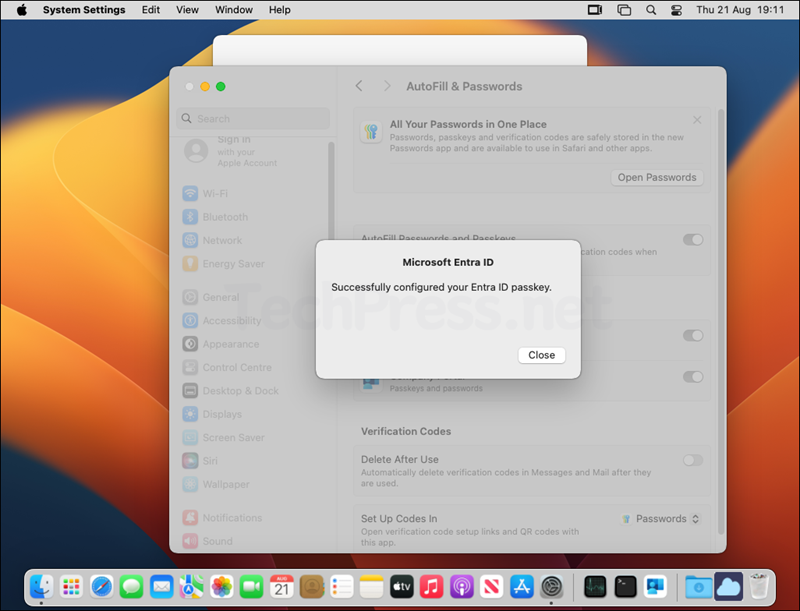Open Energy Saver settings

223,264
